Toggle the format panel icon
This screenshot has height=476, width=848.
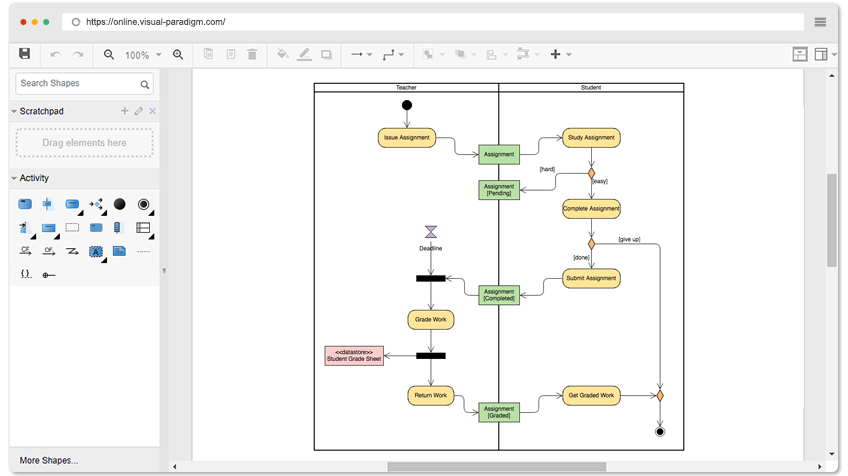(x=800, y=54)
